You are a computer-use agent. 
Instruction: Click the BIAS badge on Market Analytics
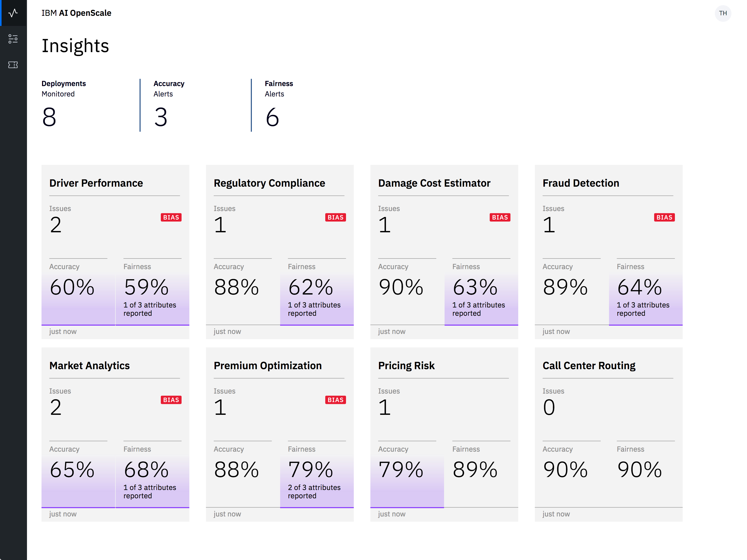(x=171, y=400)
